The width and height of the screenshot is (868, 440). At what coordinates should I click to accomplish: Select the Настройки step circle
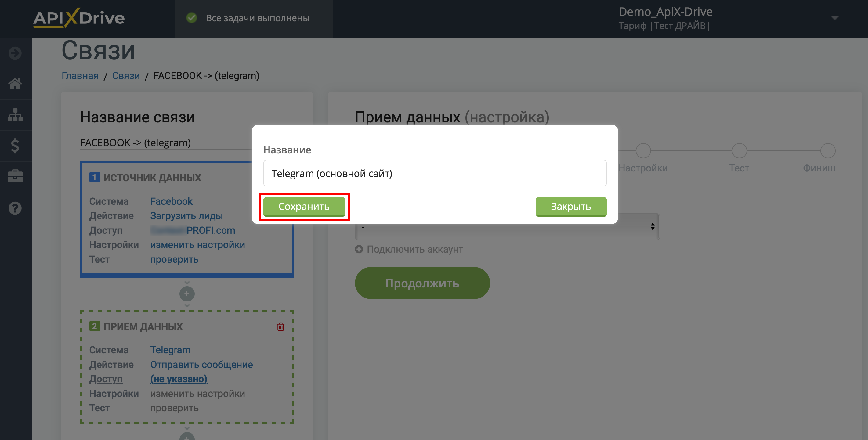643,151
